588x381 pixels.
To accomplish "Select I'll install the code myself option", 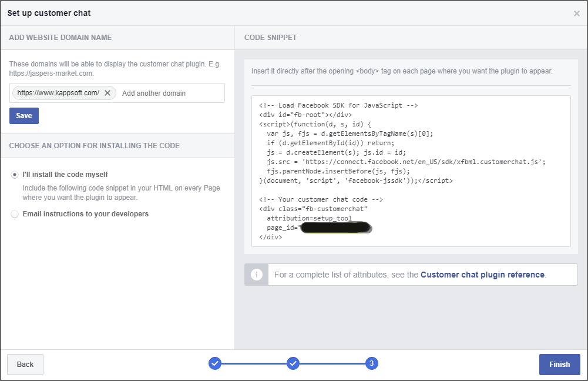I will pos(15,175).
